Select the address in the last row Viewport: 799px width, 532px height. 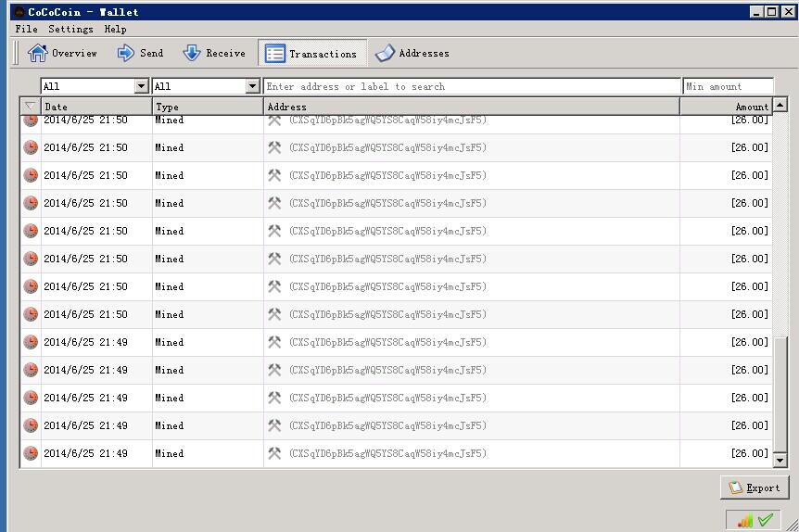click(387, 453)
